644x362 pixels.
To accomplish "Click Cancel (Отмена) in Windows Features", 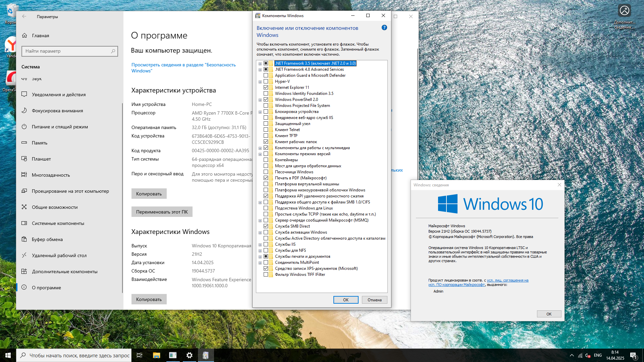I will pos(374,300).
